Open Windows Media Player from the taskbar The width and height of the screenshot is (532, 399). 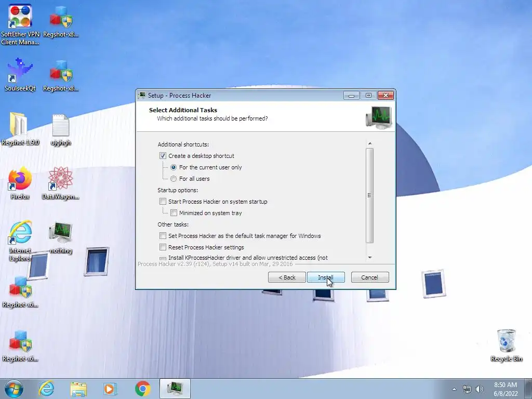click(x=110, y=389)
